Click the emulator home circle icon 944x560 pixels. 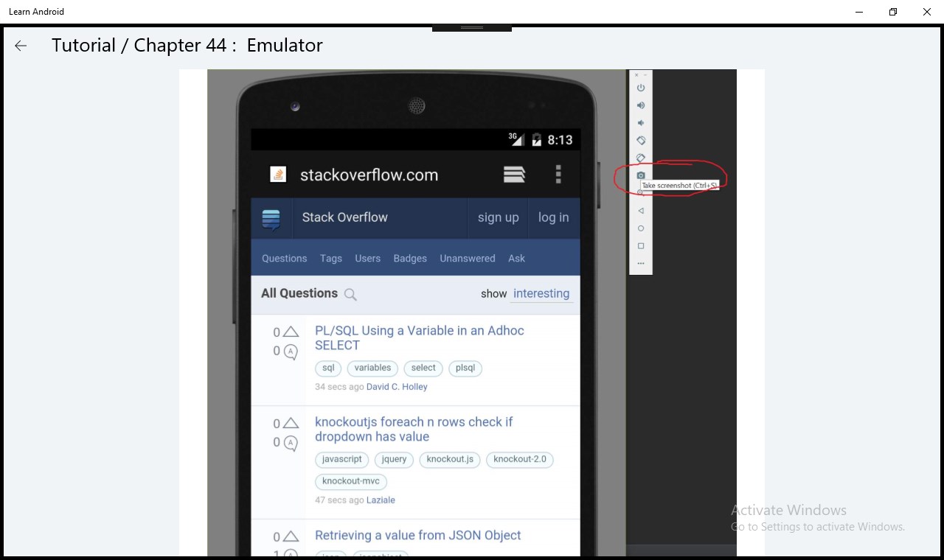641,228
